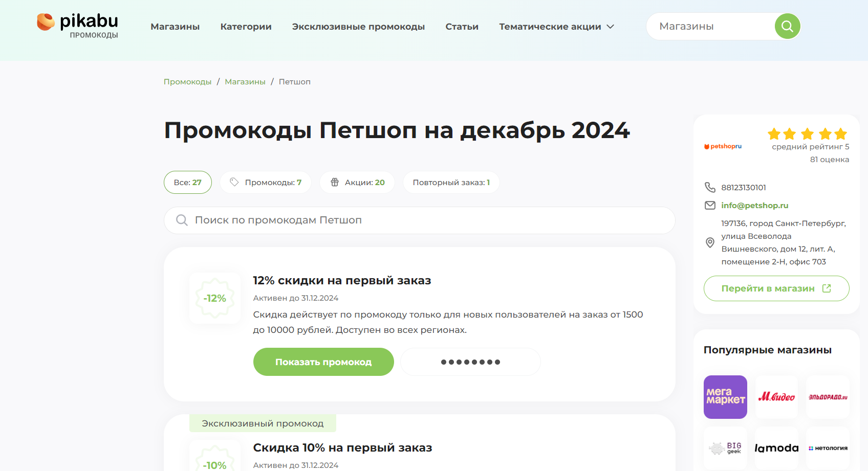Image resolution: width=868 pixels, height=471 pixels.
Task: Open the lamoda store tile
Action: tap(776, 448)
